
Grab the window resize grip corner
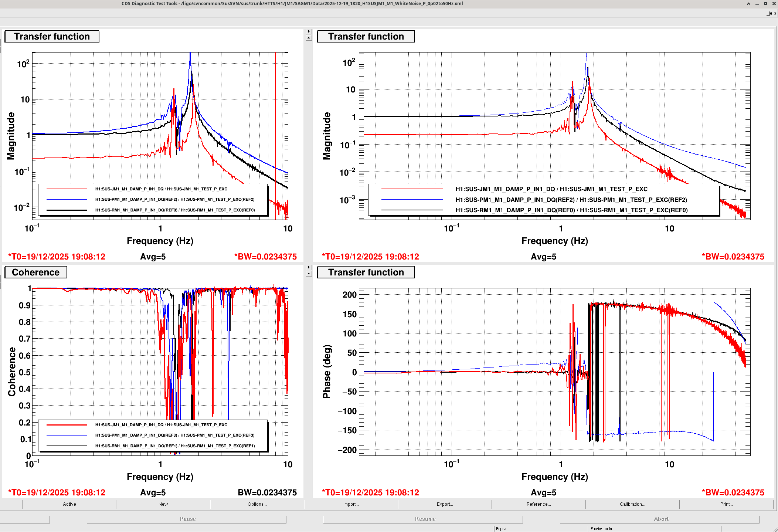click(775, 529)
